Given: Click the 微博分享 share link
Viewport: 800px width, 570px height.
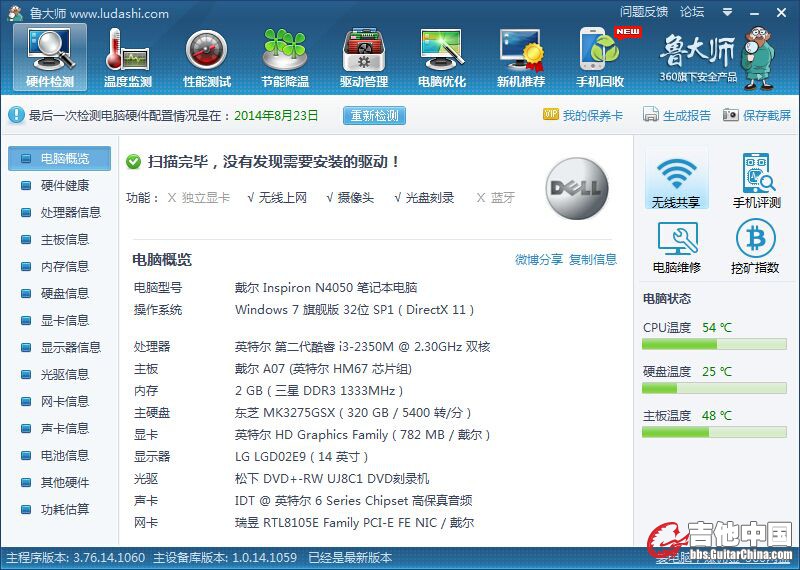Looking at the screenshot, I should point(538,259).
